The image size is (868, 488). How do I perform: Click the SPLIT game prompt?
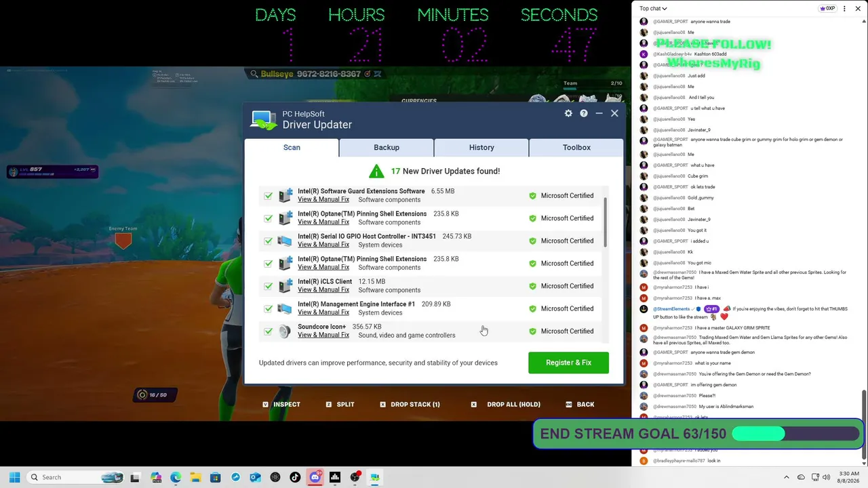[340, 405]
